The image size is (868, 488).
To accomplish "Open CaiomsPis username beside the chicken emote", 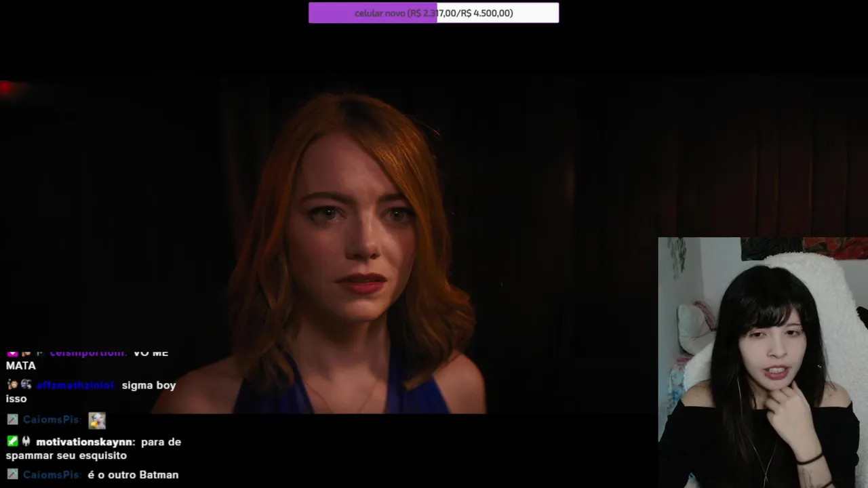I will point(52,420).
